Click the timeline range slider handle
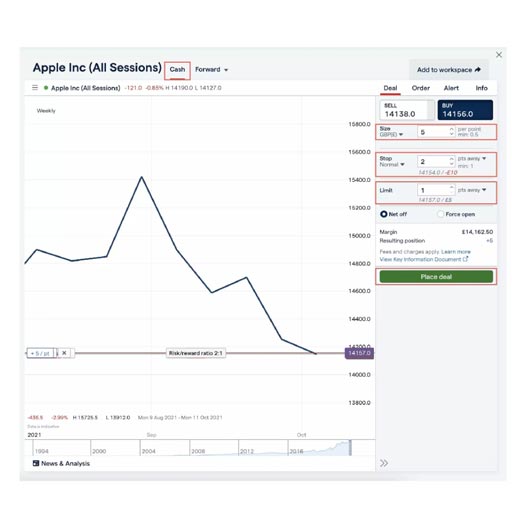Screen dimensions: 512x512 click(350, 448)
